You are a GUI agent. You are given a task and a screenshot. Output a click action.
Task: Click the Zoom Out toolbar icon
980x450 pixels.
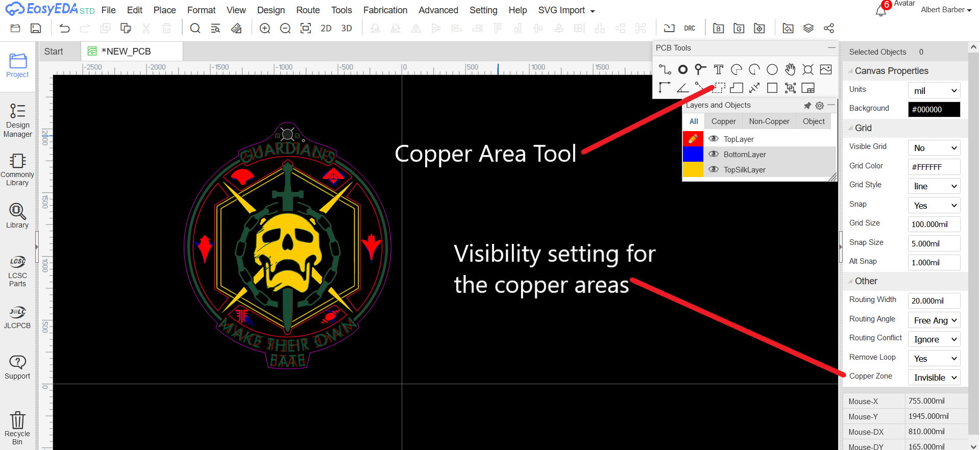[285, 28]
